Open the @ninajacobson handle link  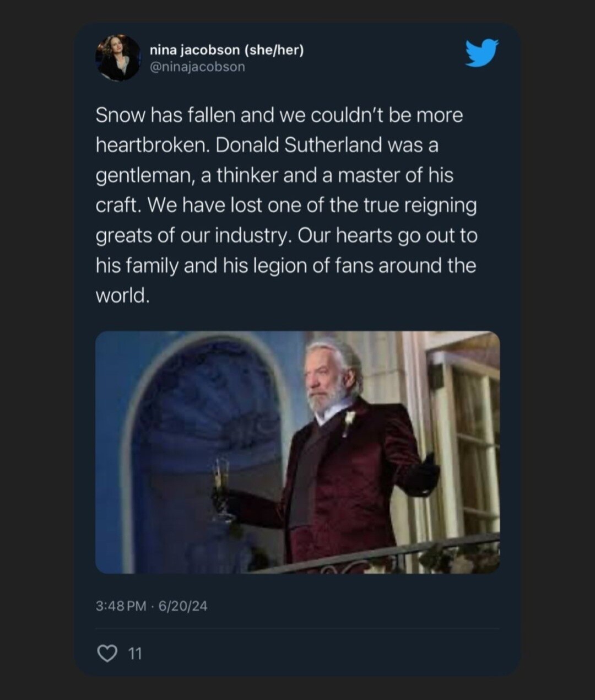pos(197,67)
